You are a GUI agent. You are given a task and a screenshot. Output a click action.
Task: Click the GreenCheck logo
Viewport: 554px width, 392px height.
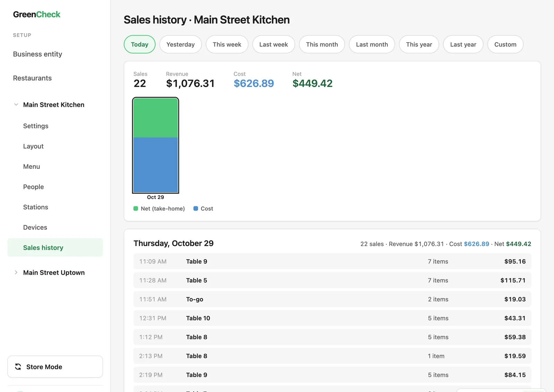37,15
